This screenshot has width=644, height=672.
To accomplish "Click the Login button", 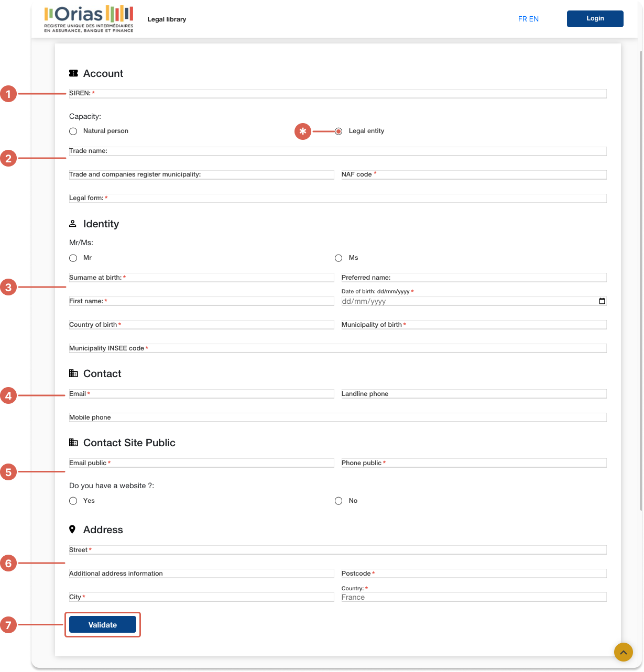I will [595, 18].
